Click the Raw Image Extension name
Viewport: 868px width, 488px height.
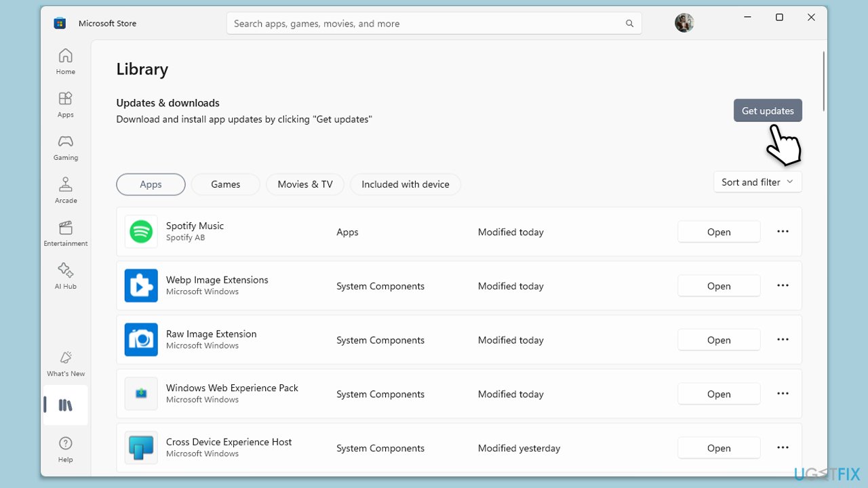pyautogui.click(x=212, y=334)
